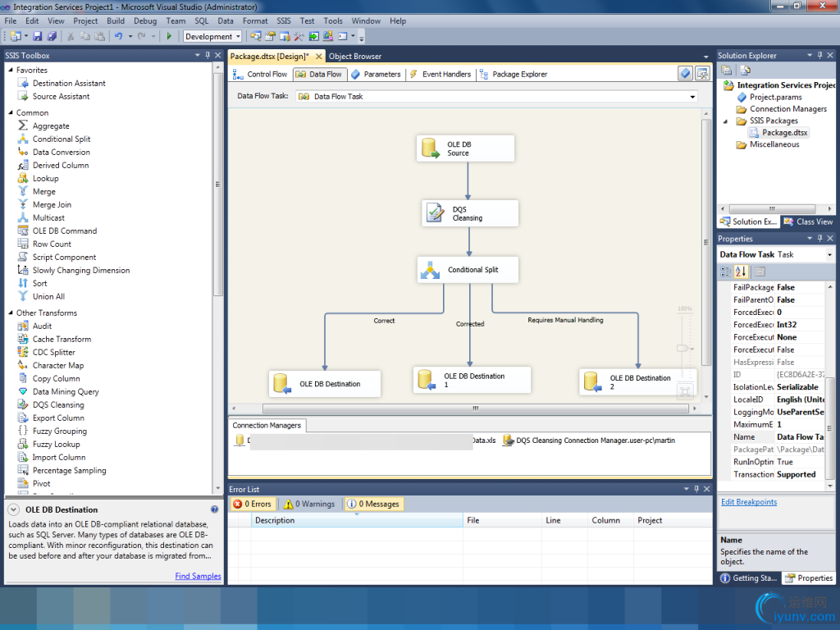Open the Debug menu
Viewport: 840px width, 630px height.
145,21
